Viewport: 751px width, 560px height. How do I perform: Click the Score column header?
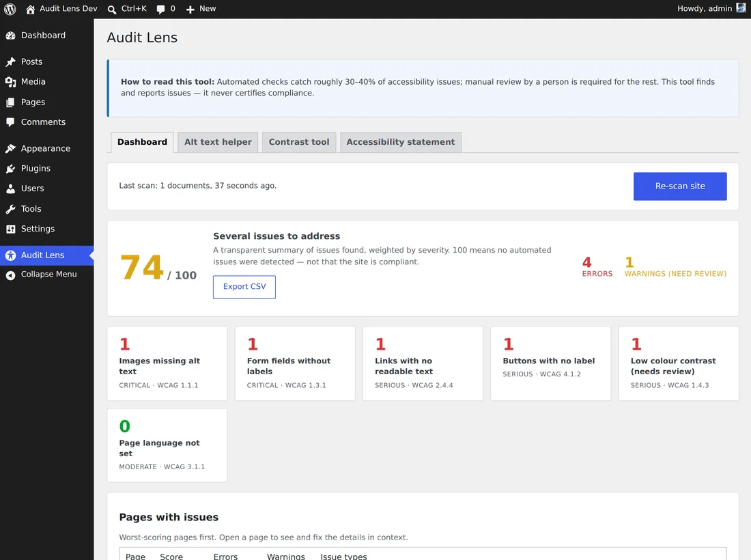click(x=171, y=556)
